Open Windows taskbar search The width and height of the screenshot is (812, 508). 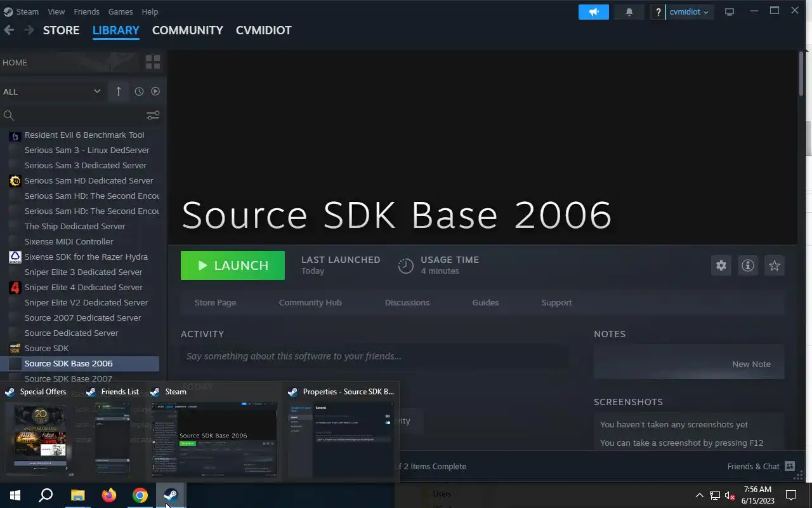point(46,495)
